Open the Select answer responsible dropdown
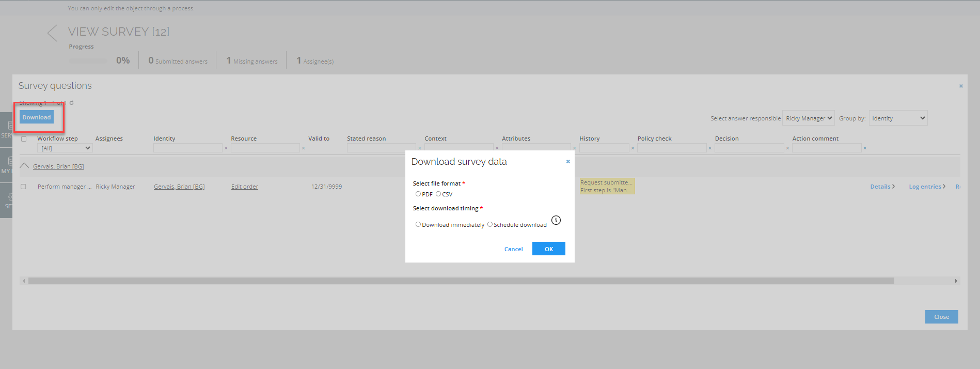Viewport: 980px width, 369px height. click(809, 118)
